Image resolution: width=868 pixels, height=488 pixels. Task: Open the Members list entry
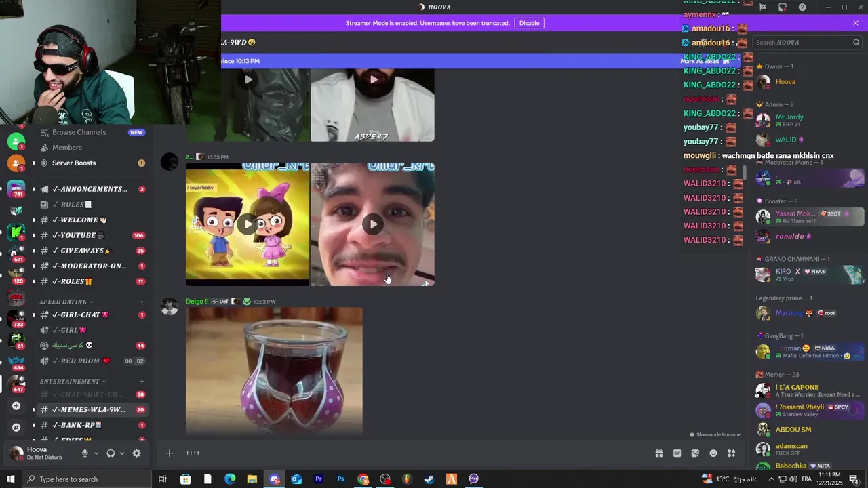(x=92, y=148)
